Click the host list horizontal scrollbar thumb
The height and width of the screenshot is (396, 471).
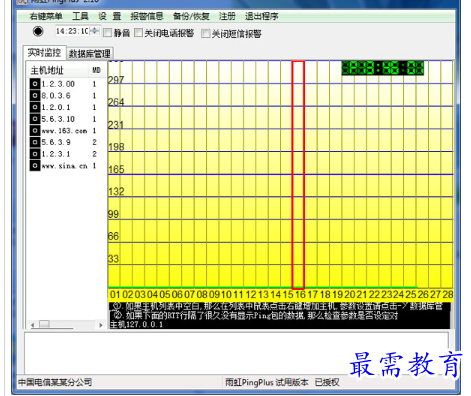coord(44,324)
